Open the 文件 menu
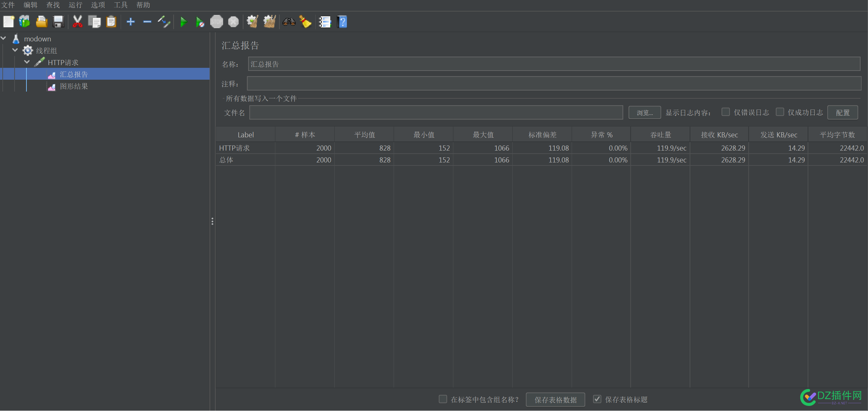Viewport: 868px width, 411px height. (x=8, y=5)
